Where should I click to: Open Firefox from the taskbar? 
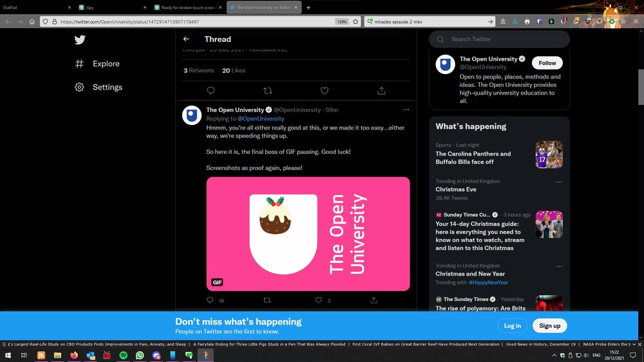coord(74,356)
